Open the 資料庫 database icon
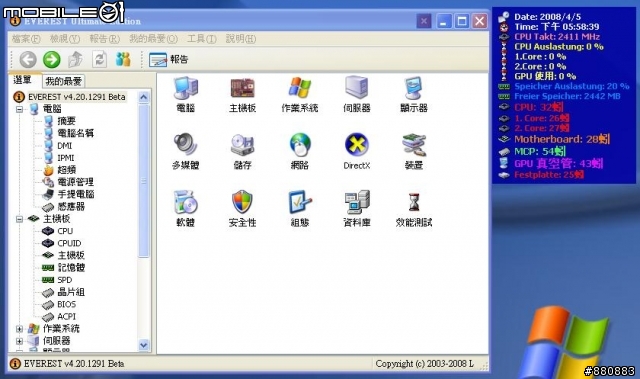 click(x=357, y=208)
